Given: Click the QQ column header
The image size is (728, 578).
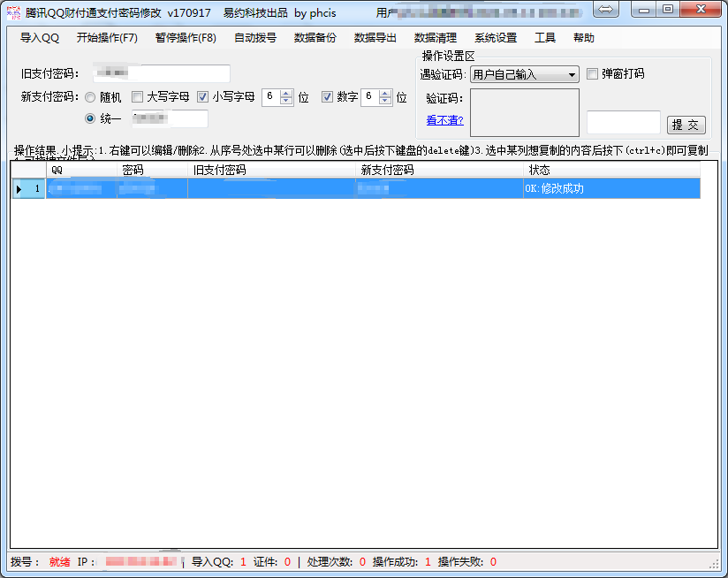Looking at the screenshot, I should (x=81, y=170).
